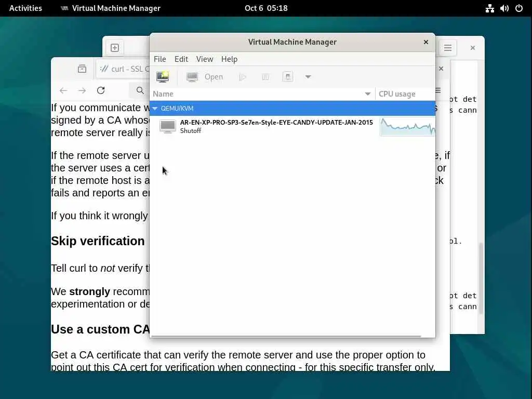This screenshot has height=399, width=532.
Task: Open the Virtual Machine Manager app menu
Action: 110,8
